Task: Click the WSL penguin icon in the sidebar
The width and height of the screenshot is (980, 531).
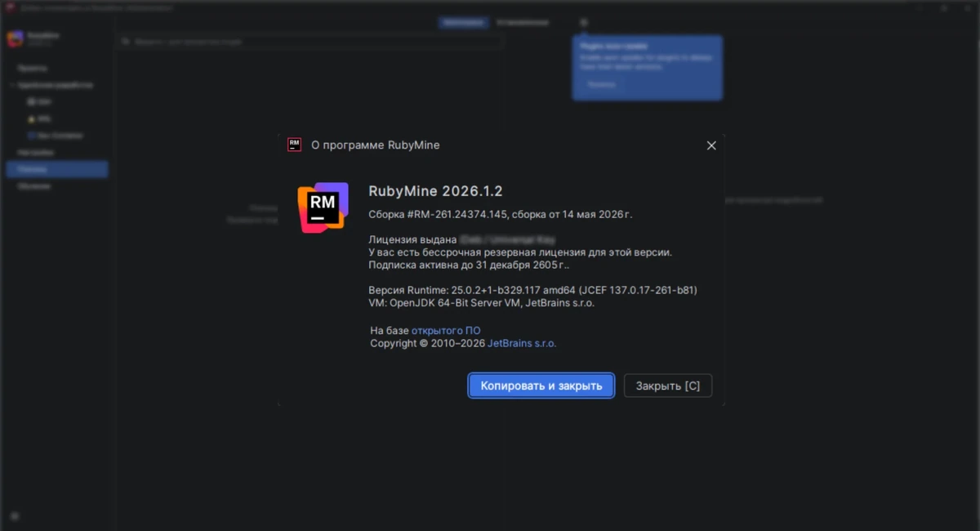Action: 32,118
